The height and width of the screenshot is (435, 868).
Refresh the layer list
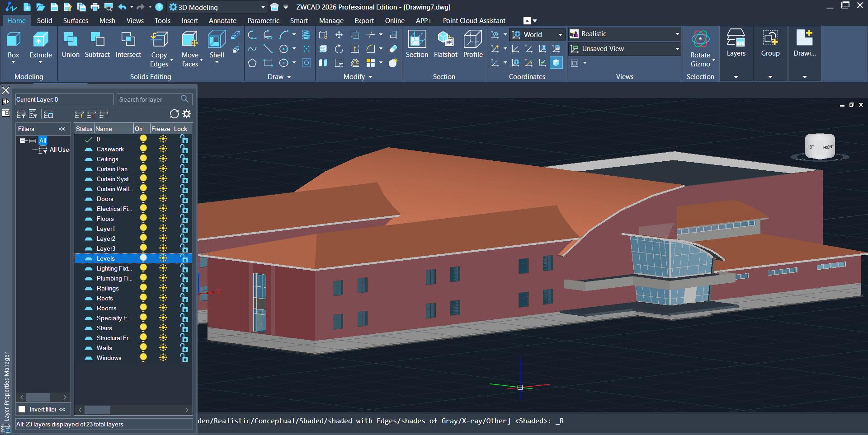[x=174, y=114]
